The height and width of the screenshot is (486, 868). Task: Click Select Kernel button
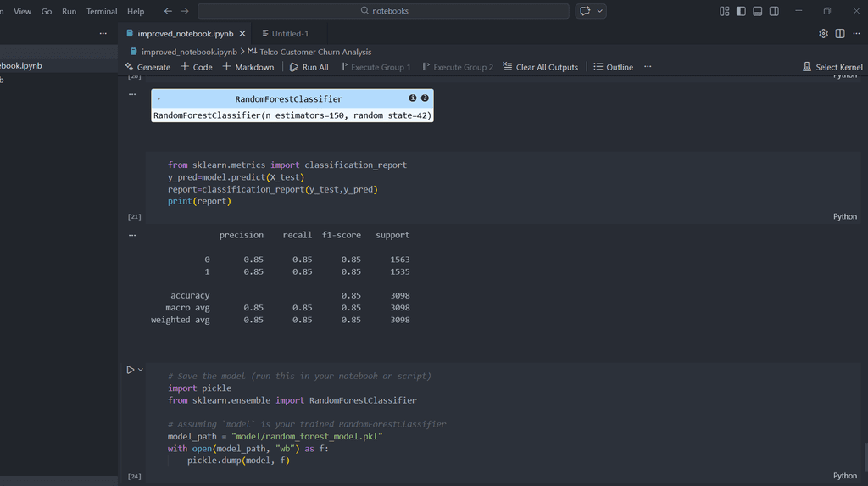(832, 67)
